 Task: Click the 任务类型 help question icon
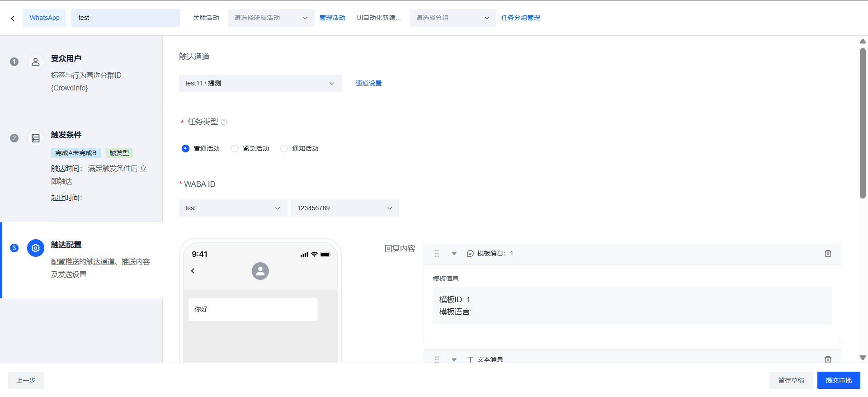coord(224,122)
